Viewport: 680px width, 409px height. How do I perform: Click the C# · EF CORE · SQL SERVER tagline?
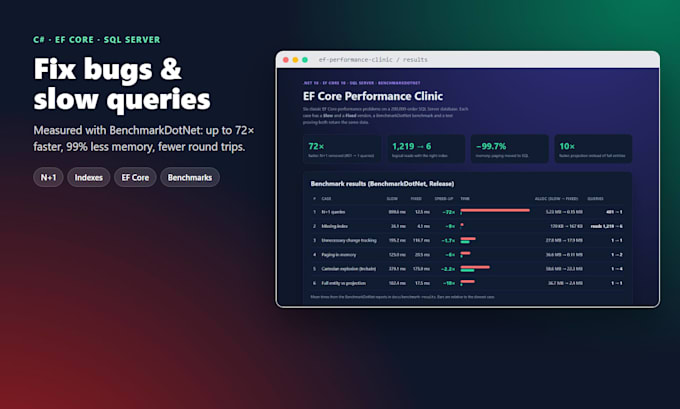97,39
